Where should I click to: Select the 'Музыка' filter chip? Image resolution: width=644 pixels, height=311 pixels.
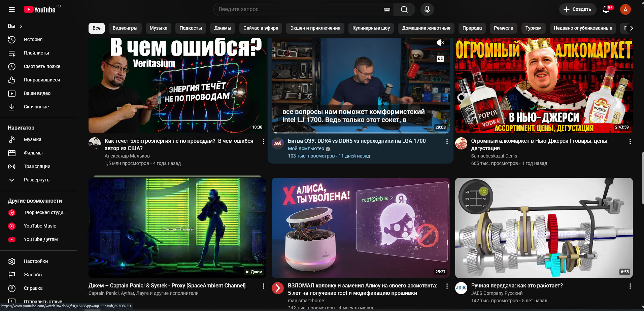[x=158, y=28]
